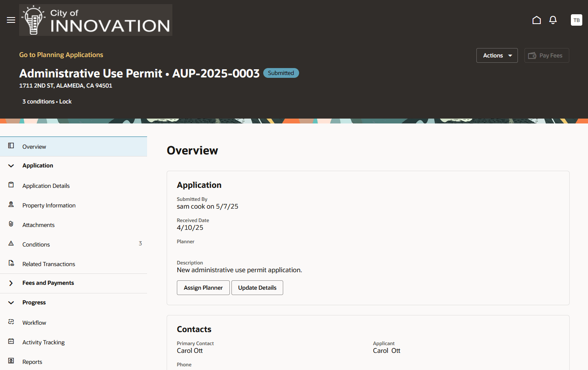Click the Application Details clipboard icon
Screen dimensions: 588x370
pos(11,185)
